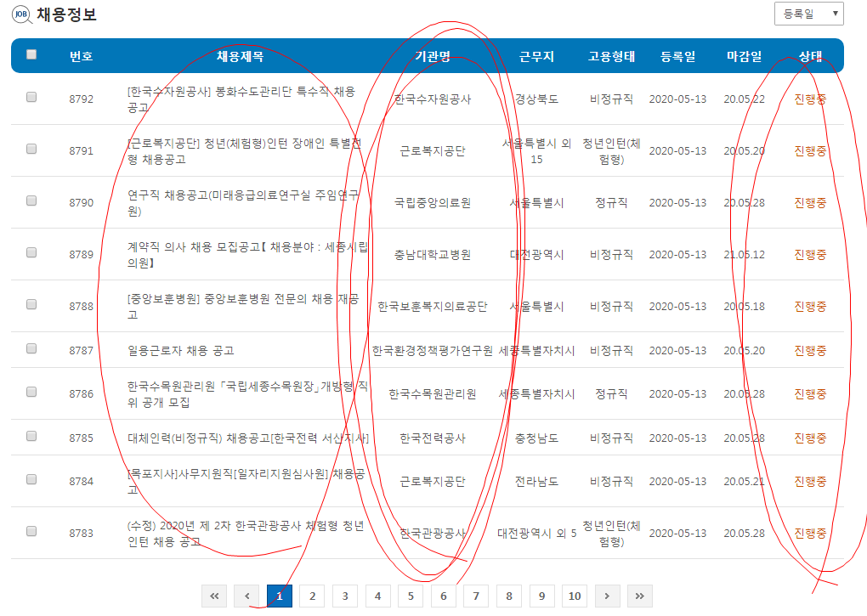Screen dimensions: 867x616
Task: Go to page 2
Action: coord(313,596)
